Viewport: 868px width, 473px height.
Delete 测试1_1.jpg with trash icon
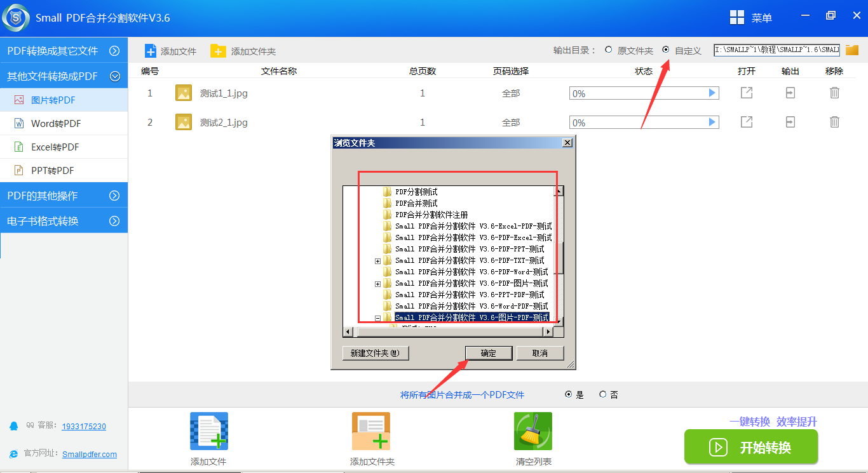(834, 93)
